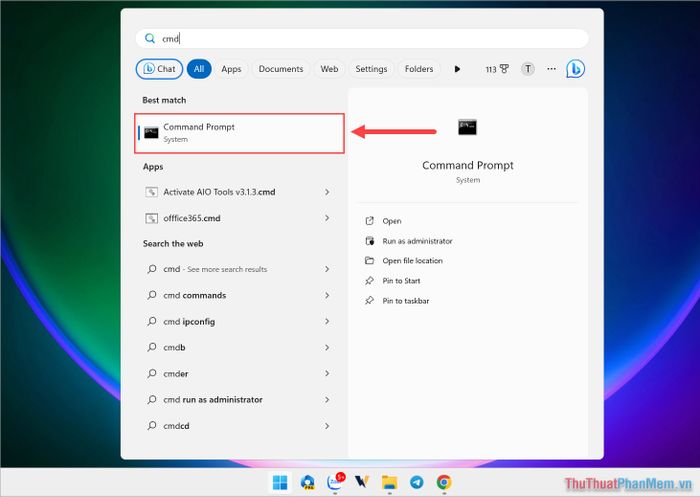This screenshot has height=497, width=700.
Task: Click the Bing logo icon at top right
Action: pos(575,69)
